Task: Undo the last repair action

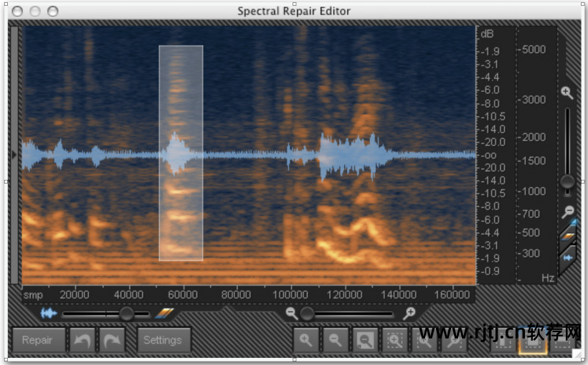Action: click(82, 340)
